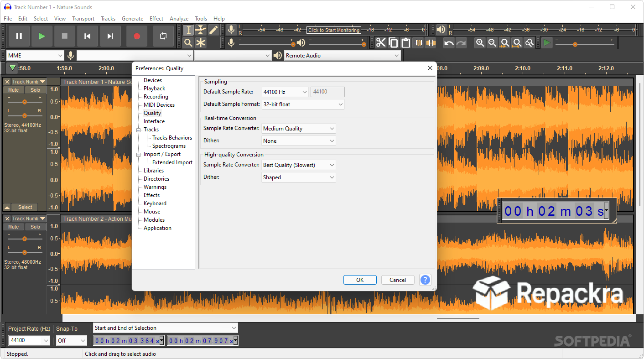Screen dimensions: 644x359
Task: Open Real-time Dither None dropdown
Action: pos(299,141)
